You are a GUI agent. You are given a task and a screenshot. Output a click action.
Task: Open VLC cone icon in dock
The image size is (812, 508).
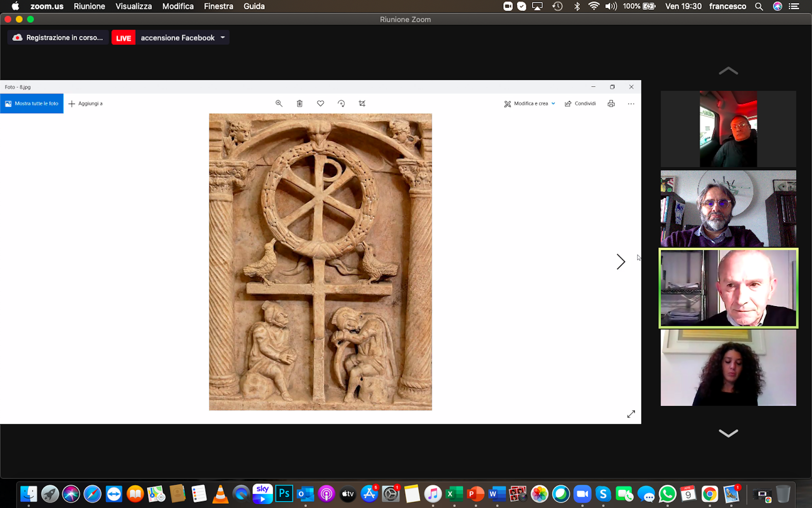pyautogui.click(x=220, y=494)
